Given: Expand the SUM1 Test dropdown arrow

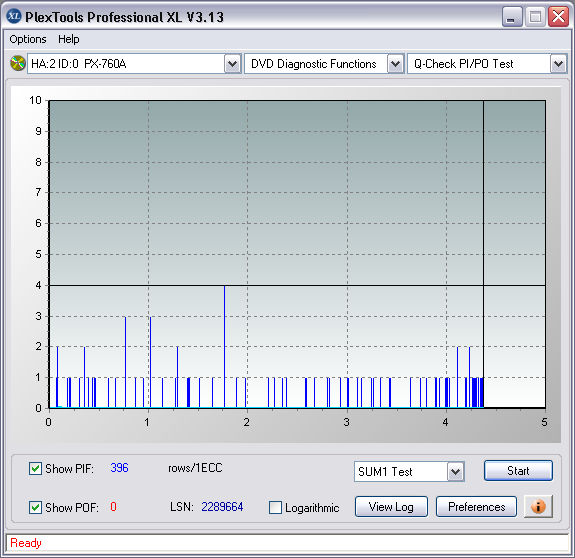Looking at the screenshot, I should pos(455,471).
